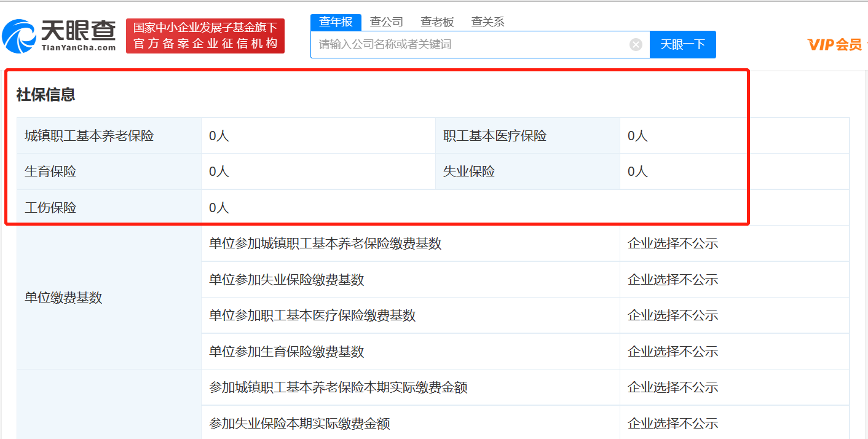The height and width of the screenshot is (439, 868).
Task: Switch to the 查公司 tab
Action: 386,22
